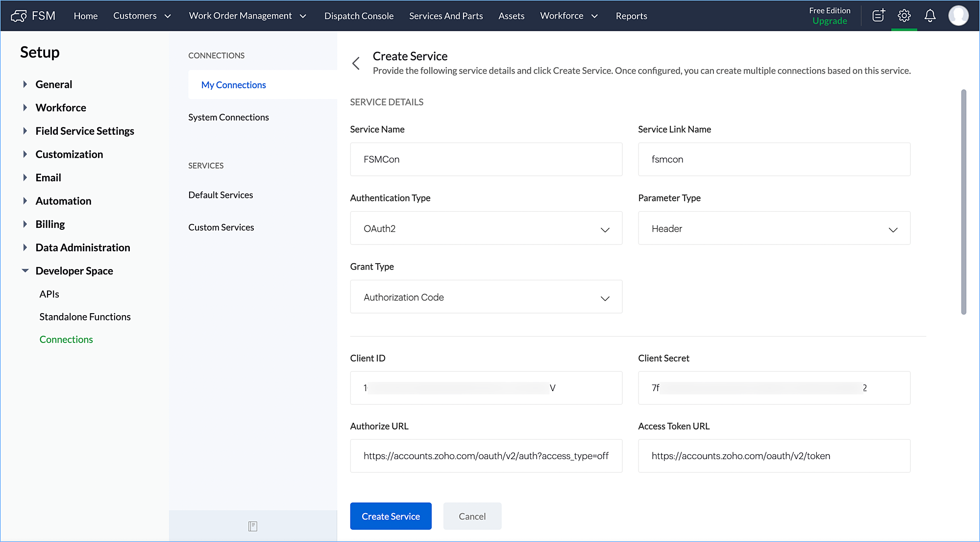Click the Create Service button
The height and width of the screenshot is (542, 980).
[391, 516]
